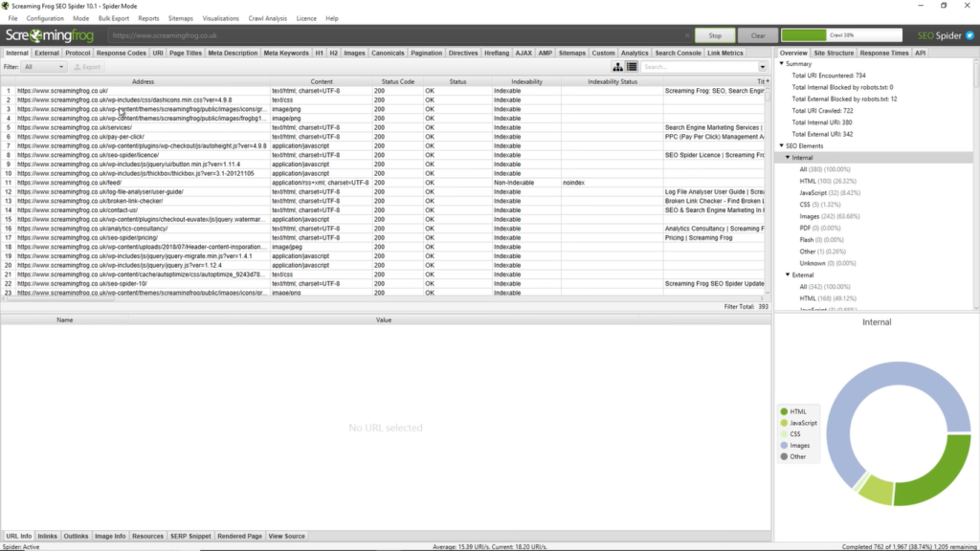Switch to the Response Codes tab
980x551 pixels.
click(122, 54)
